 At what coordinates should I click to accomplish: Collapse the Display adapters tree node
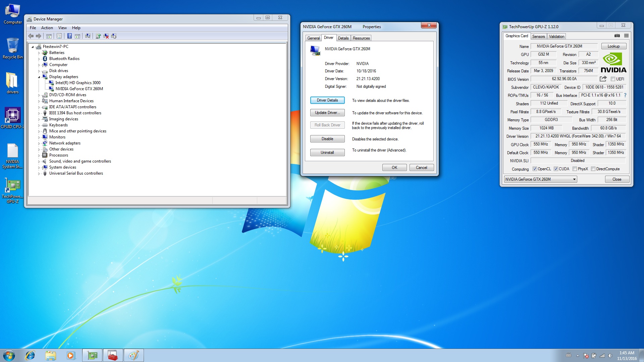39,77
